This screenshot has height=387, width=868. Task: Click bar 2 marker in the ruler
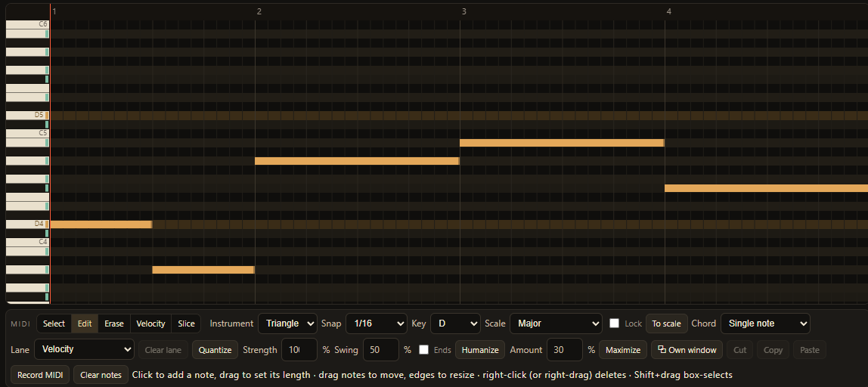259,11
